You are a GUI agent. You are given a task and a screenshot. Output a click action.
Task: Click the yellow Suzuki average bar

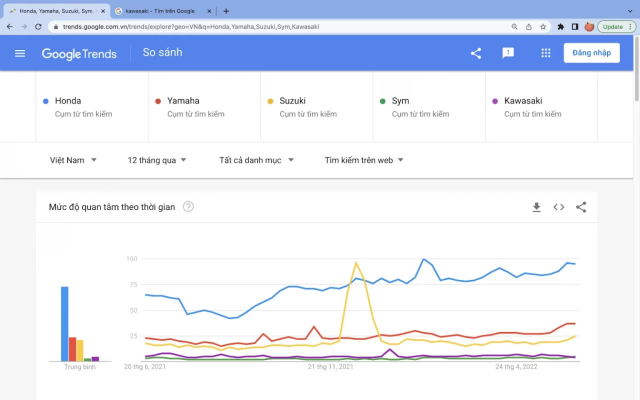coord(80,351)
